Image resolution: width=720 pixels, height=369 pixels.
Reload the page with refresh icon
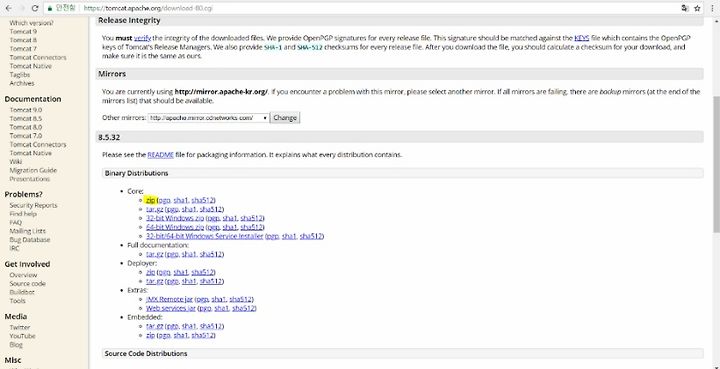pos(35,8)
